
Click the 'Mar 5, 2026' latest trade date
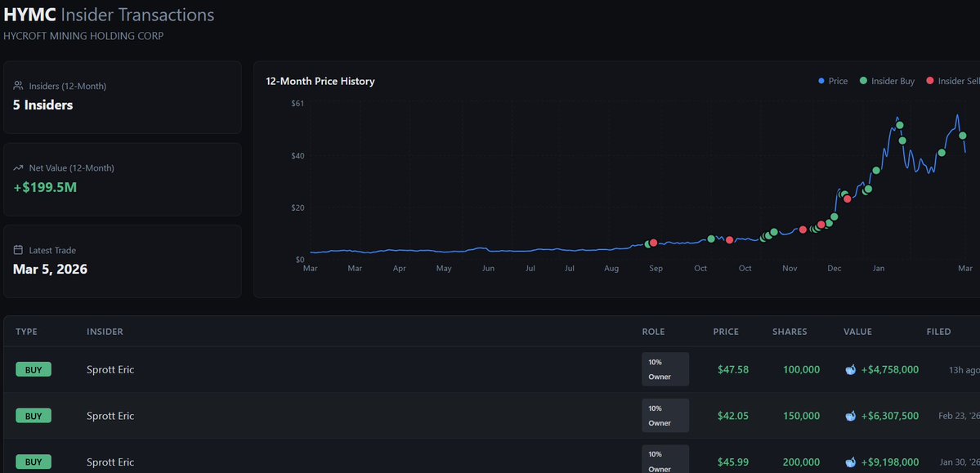pos(50,270)
